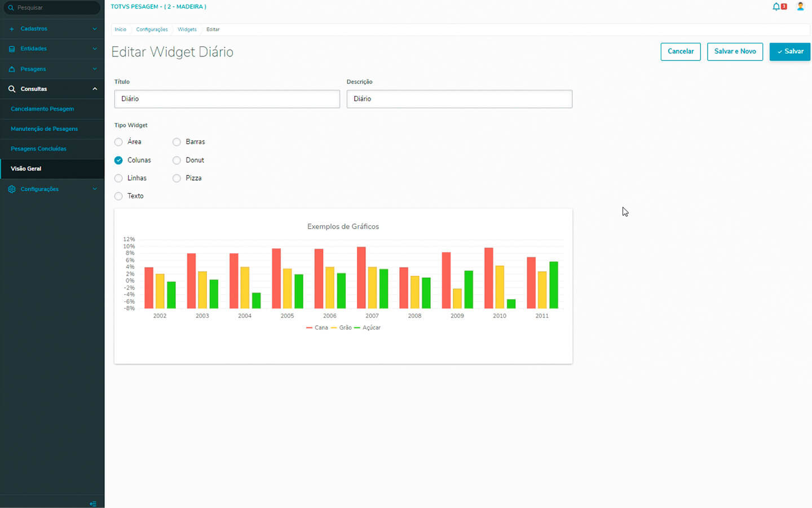
Task: Click the plus icon beside Cadastros
Action: tap(12, 29)
